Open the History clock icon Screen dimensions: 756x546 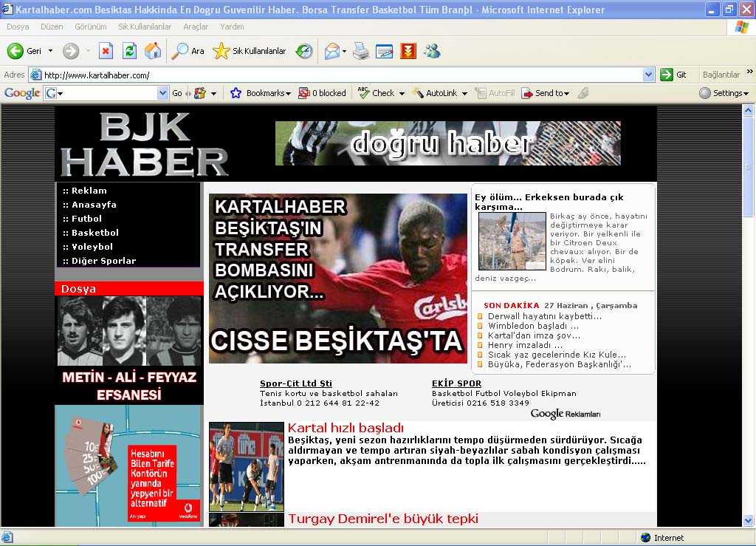304,51
